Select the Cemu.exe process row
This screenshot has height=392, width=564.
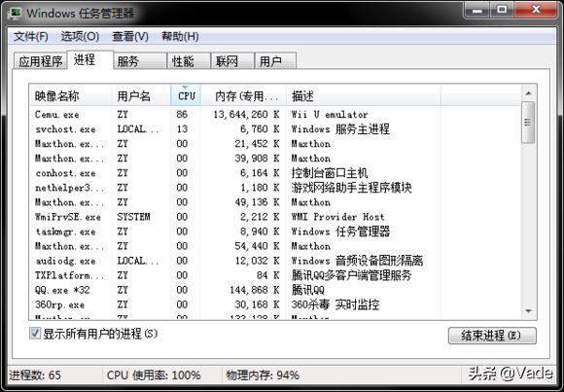coord(275,115)
